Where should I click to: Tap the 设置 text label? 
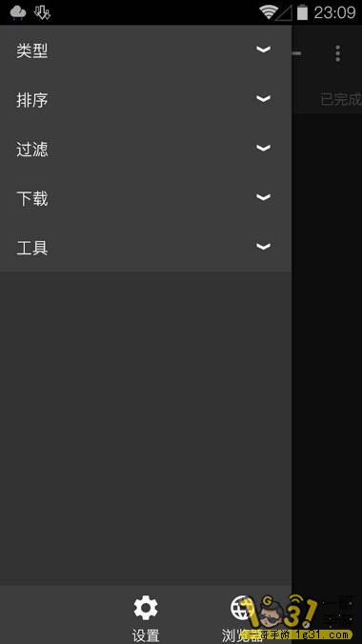[146, 634]
